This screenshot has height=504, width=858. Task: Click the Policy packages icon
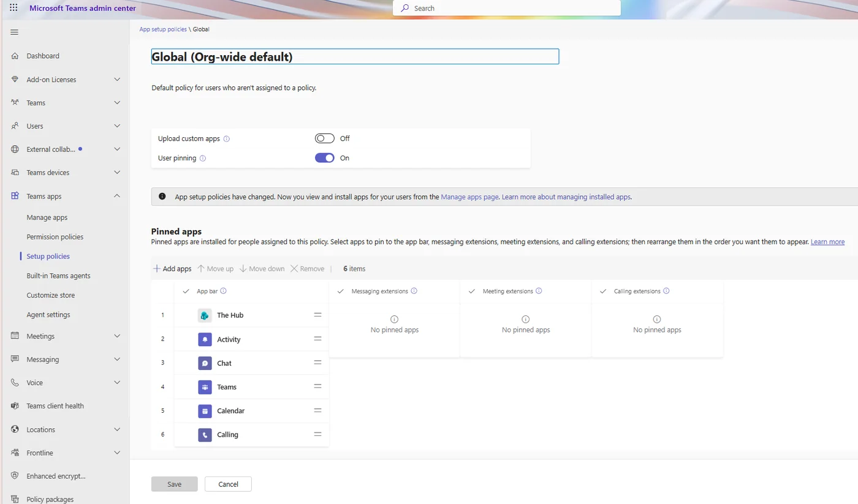(15, 499)
